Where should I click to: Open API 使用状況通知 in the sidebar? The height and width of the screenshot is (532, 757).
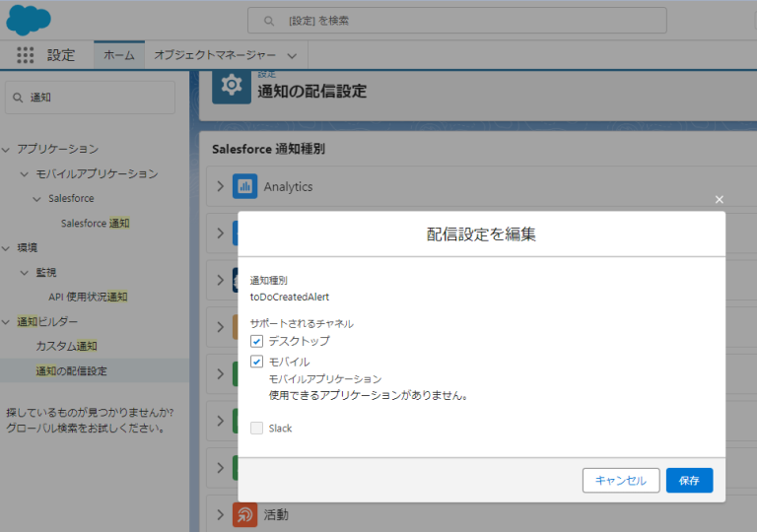pyautogui.click(x=88, y=297)
